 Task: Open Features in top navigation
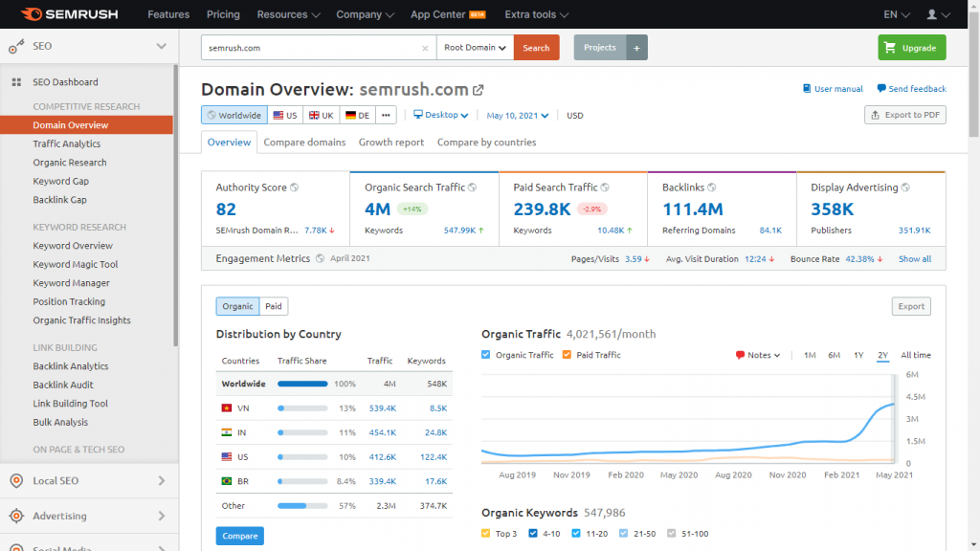[168, 14]
